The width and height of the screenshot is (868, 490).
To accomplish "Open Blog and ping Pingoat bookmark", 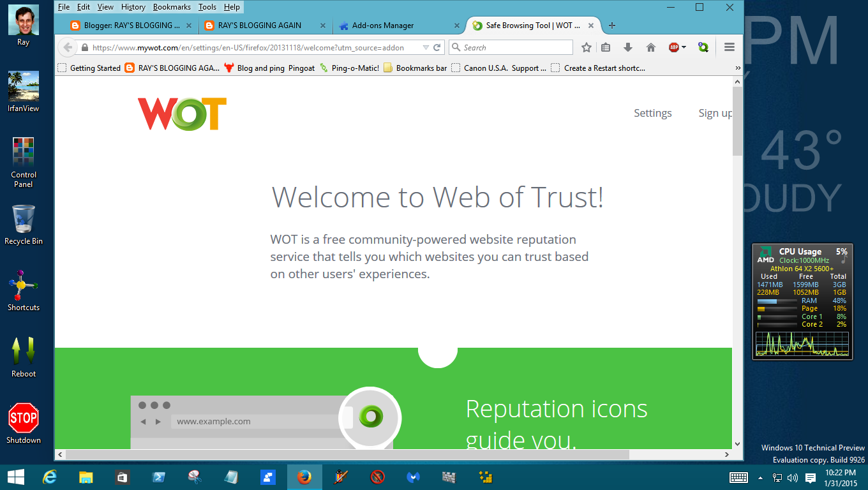I will 269,68.
